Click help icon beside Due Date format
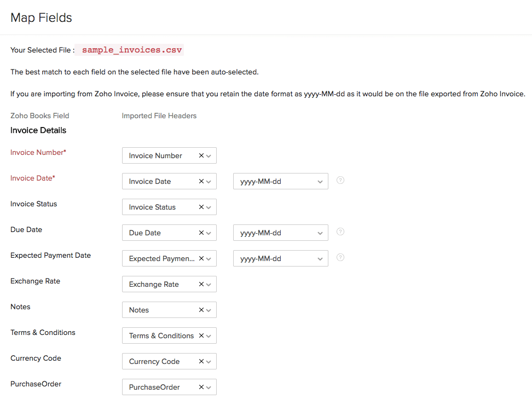 pyautogui.click(x=340, y=232)
